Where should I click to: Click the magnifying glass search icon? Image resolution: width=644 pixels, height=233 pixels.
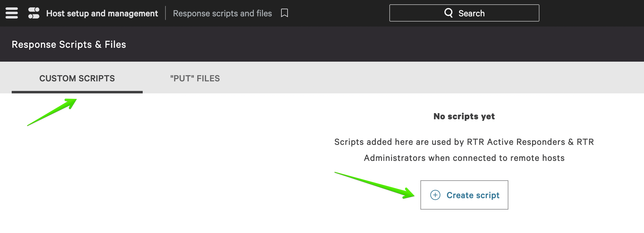[448, 13]
